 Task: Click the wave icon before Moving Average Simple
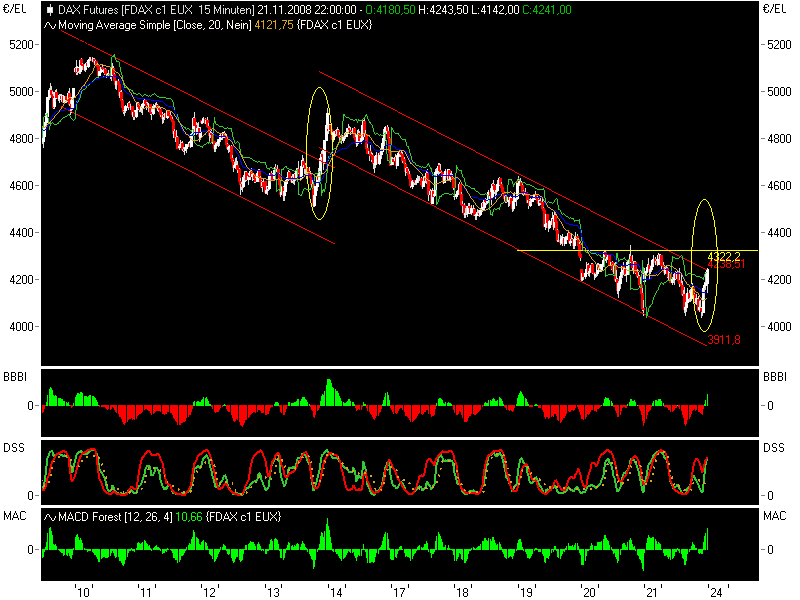tap(49, 25)
